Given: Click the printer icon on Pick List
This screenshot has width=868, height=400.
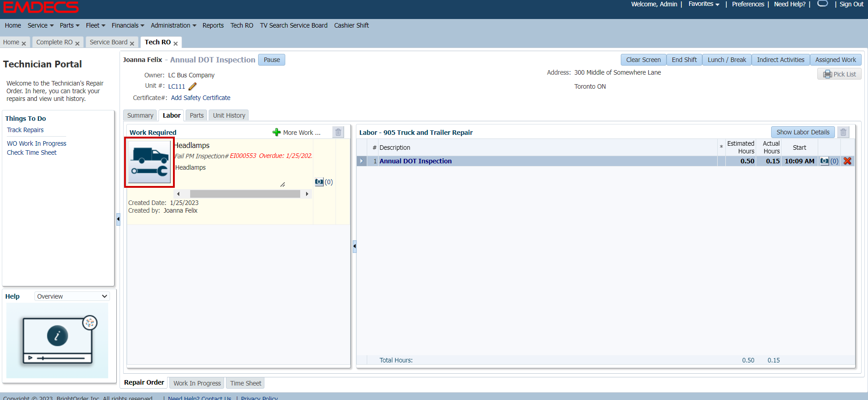Looking at the screenshot, I should point(828,74).
